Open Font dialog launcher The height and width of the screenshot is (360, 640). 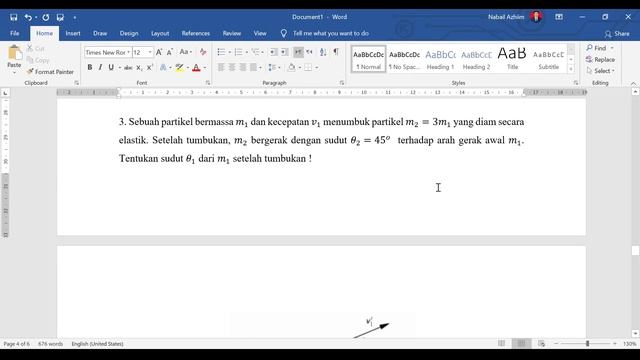(x=208, y=83)
